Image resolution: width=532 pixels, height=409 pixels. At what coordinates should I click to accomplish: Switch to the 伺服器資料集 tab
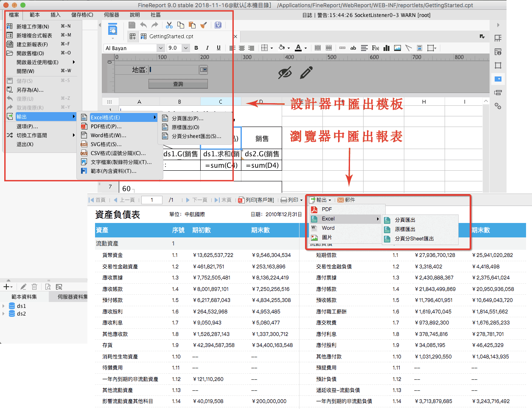point(68,296)
